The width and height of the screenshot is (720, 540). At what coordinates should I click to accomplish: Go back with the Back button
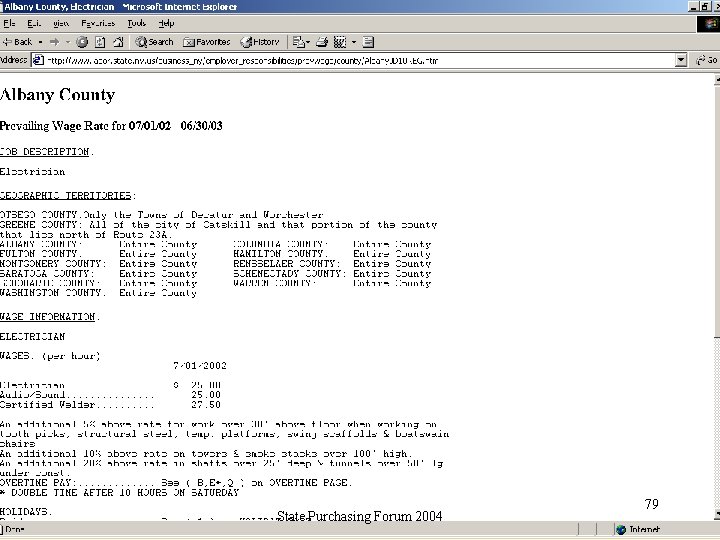click(17, 42)
